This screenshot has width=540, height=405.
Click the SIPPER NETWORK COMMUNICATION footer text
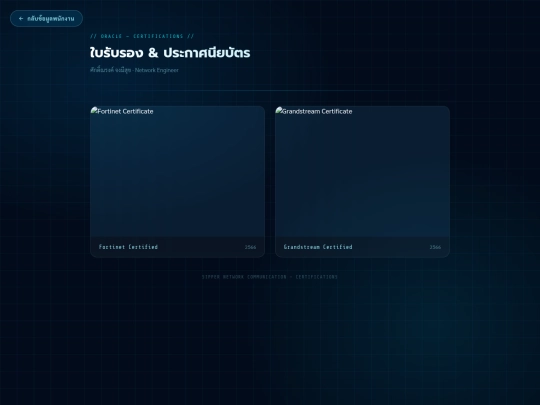coord(270,277)
